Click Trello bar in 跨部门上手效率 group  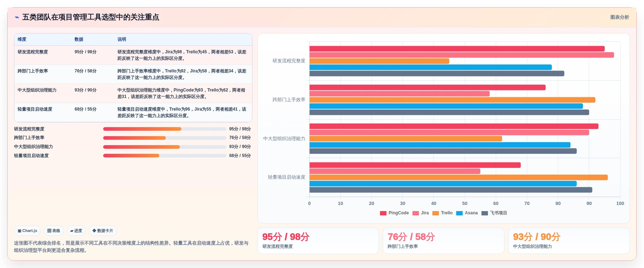pyautogui.click(x=452, y=100)
